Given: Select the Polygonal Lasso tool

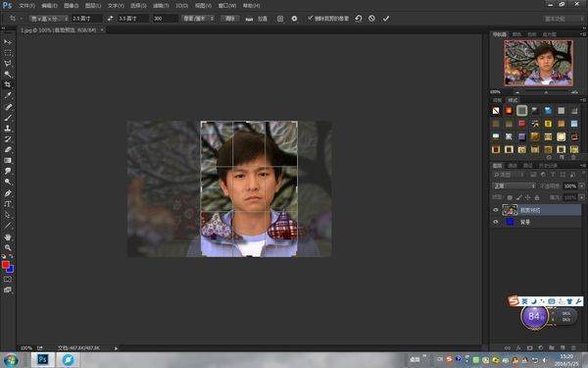Looking at the screenshot, I should pyautogui.click(x=8, y=64).
